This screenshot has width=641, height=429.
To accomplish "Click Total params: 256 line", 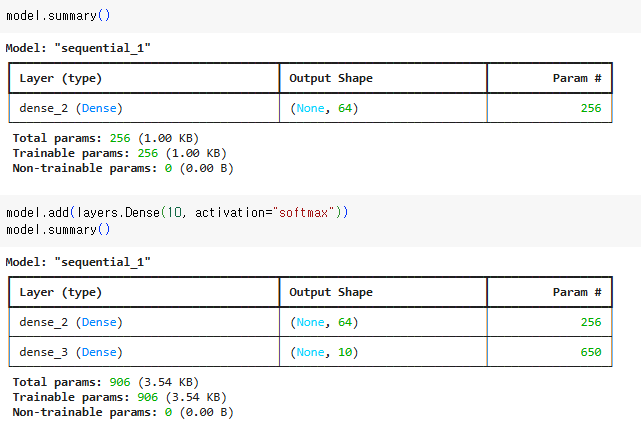I will (105, 138).
